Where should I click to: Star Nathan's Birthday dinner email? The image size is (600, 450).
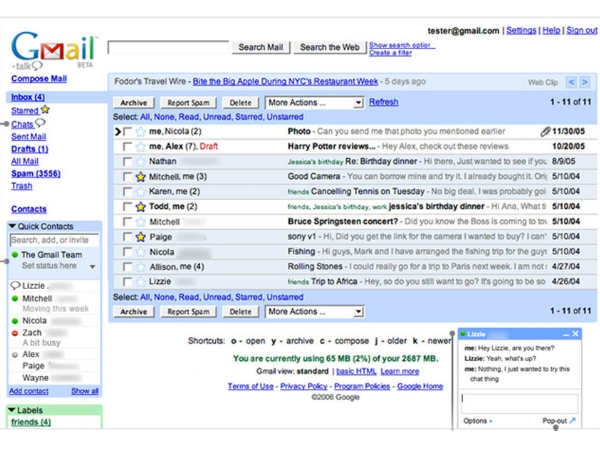(141, 161)
